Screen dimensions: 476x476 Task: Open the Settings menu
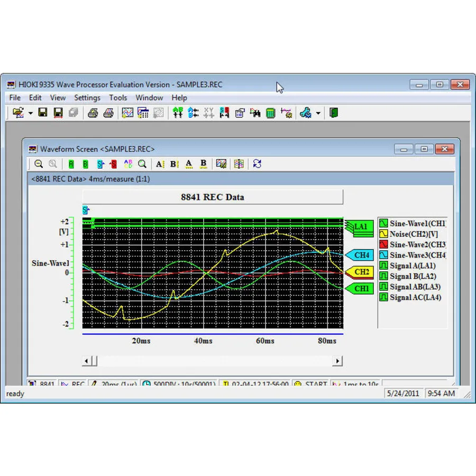click(x=87, y=98)
